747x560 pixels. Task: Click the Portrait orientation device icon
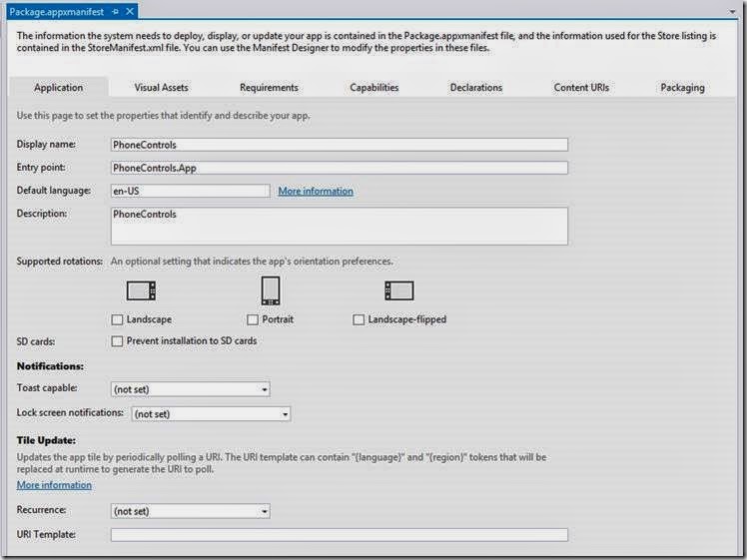(271, 290)
